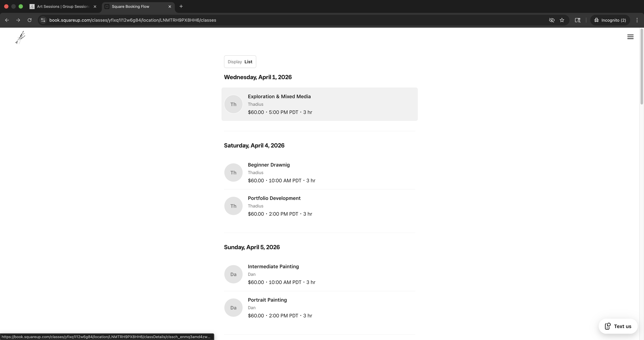
Task: Open the Chrome three-dot menu
Action: [637, 20]
